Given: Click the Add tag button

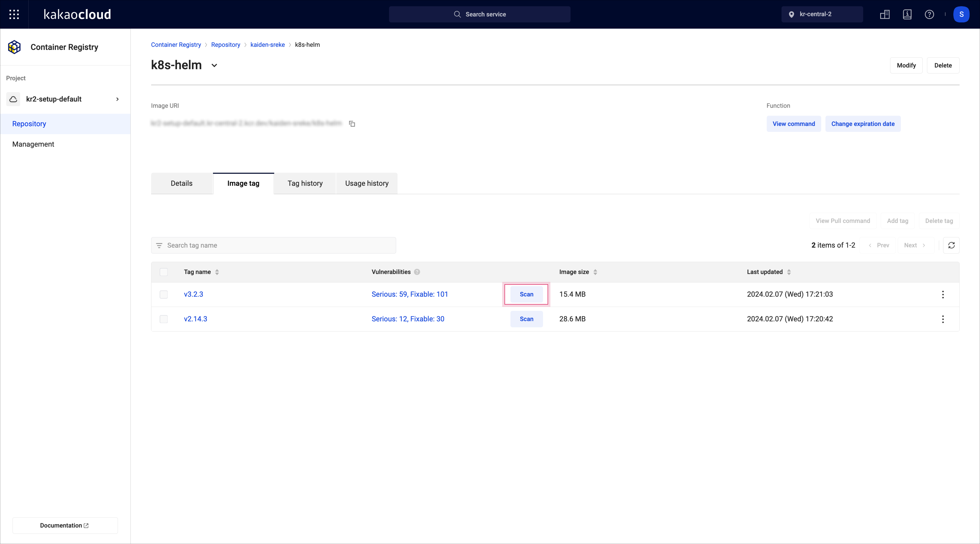Looking at the screenshot, I should pyautogui.click(x=897, y=221).
